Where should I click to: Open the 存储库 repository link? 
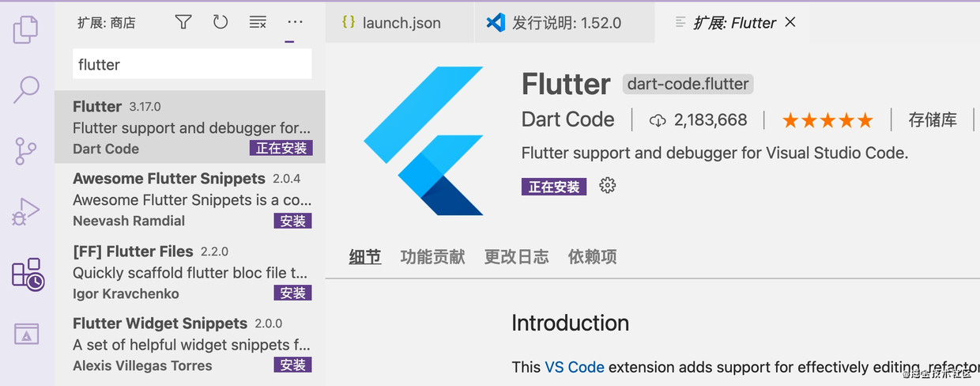tap(933, 120)
